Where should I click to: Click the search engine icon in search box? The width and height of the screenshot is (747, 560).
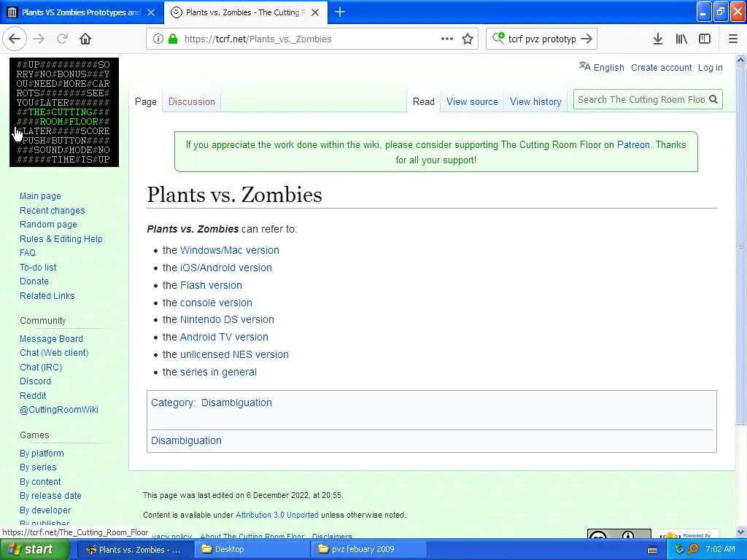click(x=498, y=38)
